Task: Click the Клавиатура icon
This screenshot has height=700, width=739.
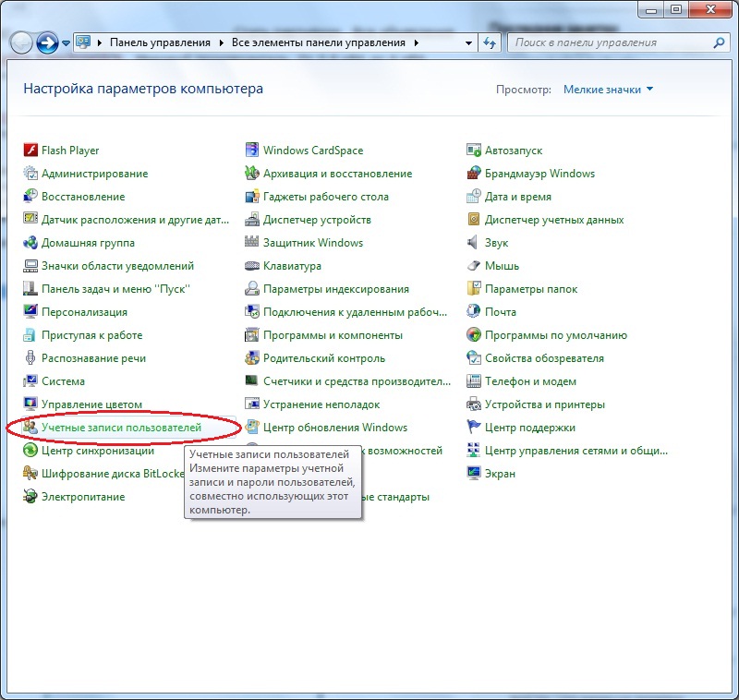Action: click(x=252, y=266)
